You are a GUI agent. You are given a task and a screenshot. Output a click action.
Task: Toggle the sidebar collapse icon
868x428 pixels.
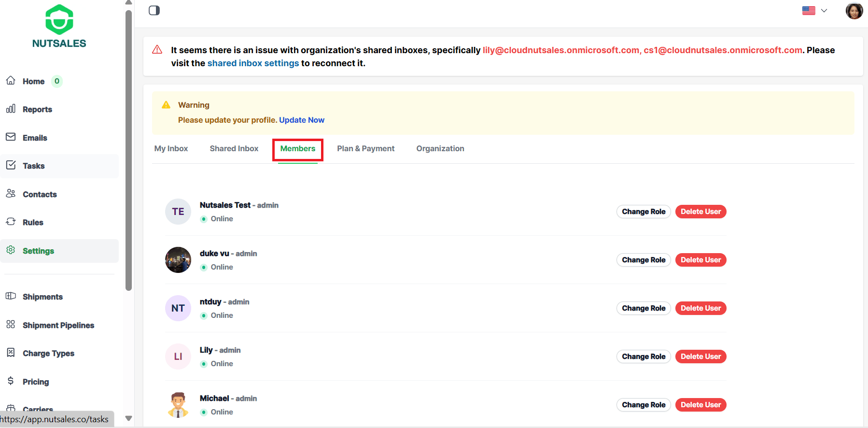pos(154,11)
